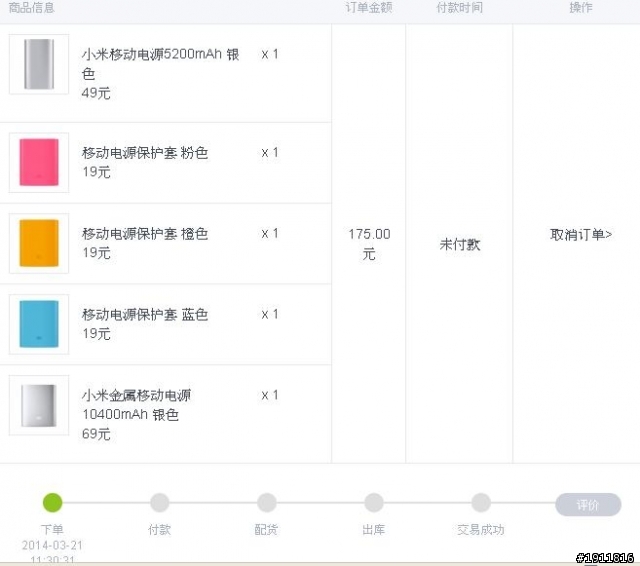Select the 49元 price text
The width and height of the screenshot is (640, 566).
96,93
